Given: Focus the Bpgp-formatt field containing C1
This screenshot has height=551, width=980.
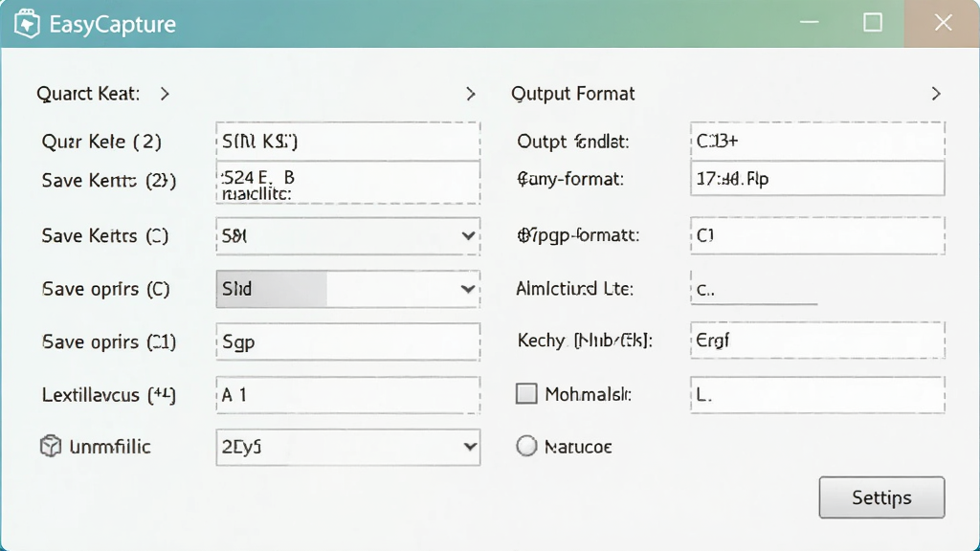Looking at the screenshot, I should 817,235.
